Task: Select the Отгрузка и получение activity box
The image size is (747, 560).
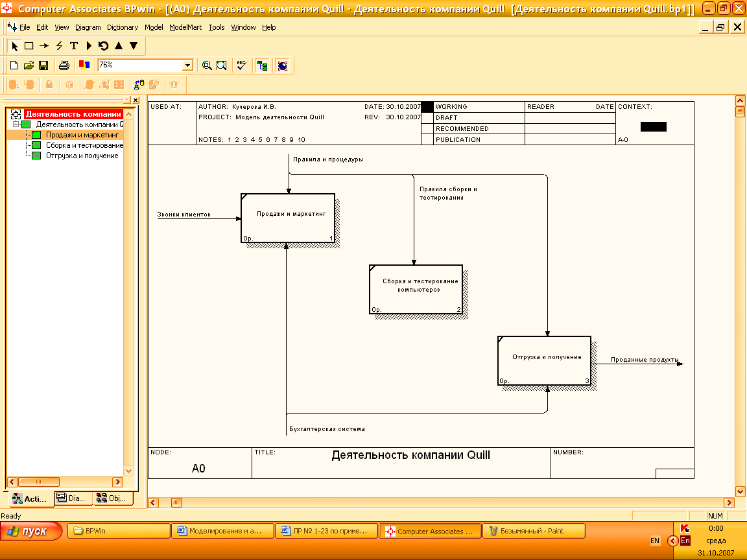Action: tap(544, 360)
